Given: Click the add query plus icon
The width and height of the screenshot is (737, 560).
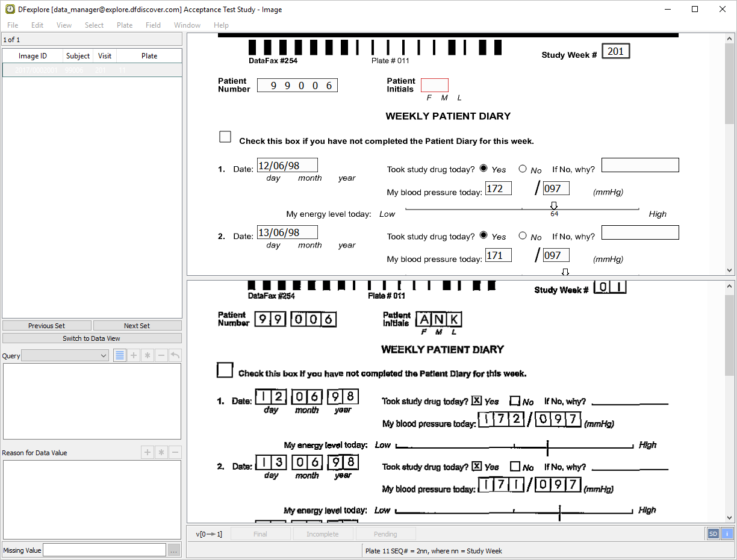Looking at the screenshot, I should pos(134,355).
